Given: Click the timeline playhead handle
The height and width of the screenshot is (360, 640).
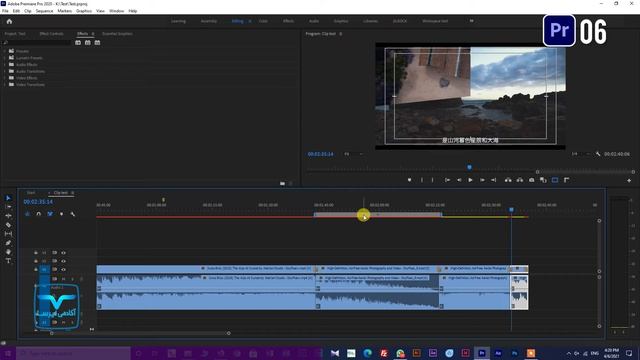Looking at the screenshot, I should 511,210.
